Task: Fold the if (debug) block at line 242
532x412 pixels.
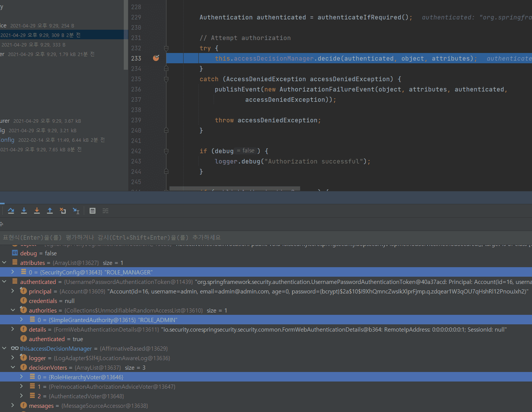Action: pyautogui.click(x=166, y=151)
